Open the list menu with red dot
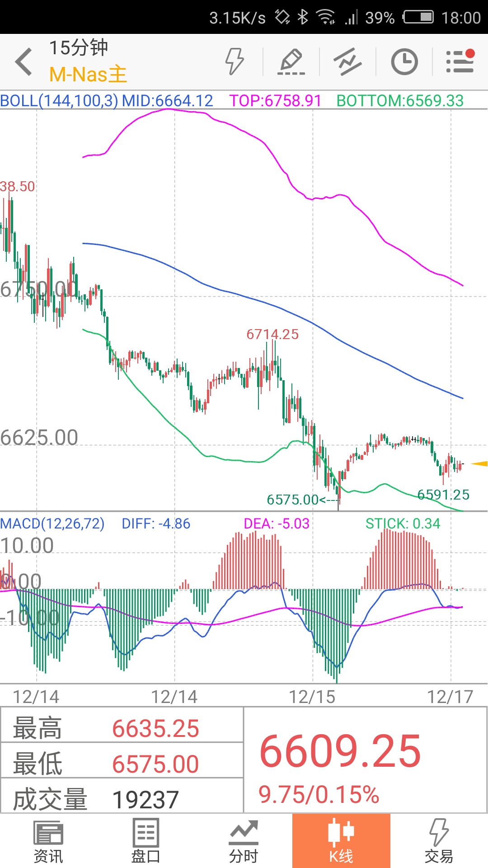Screen dimensions: 488x868 click(460, 61)
